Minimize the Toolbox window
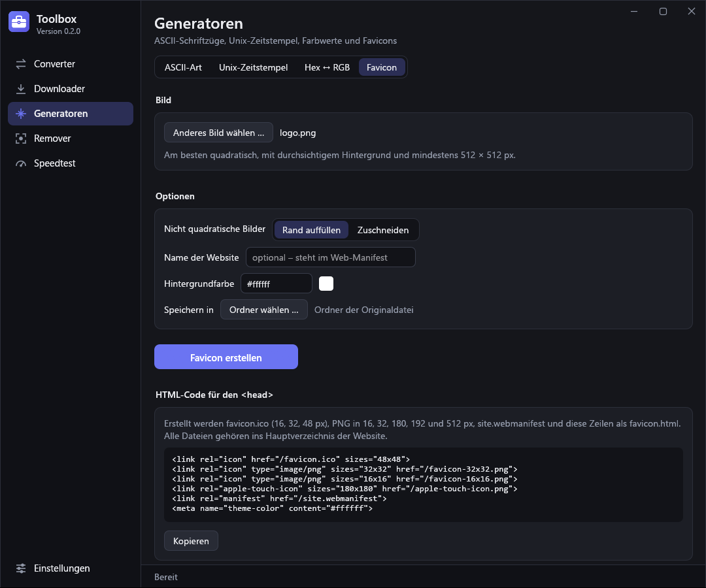The height and width of the screenshot is (588, 706). click(x=634, y=11)
